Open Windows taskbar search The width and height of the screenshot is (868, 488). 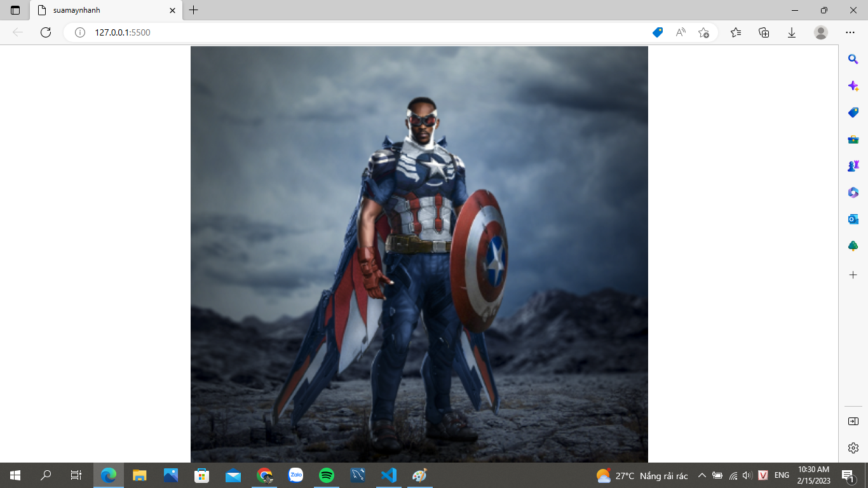(x=46, y=475)
